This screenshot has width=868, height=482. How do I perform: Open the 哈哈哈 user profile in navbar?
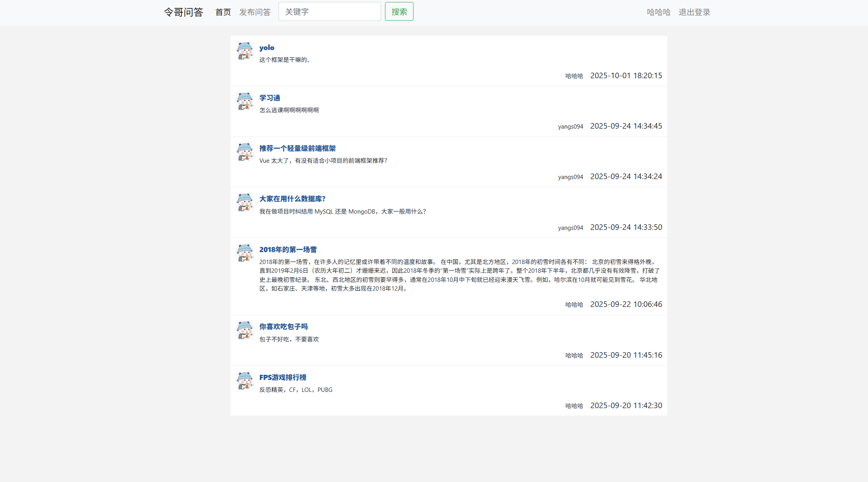pyautogui.click(x=658, y=12)
